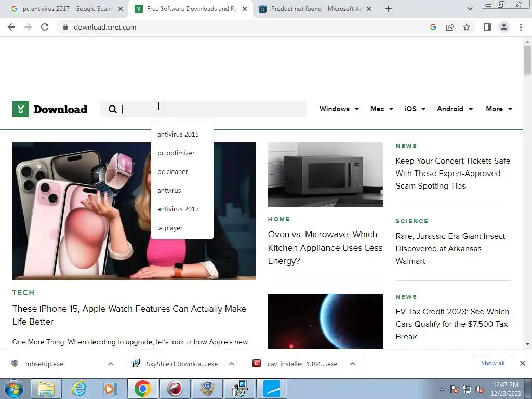
Task: Expand the Mac category menu
Action: [382, 109]
